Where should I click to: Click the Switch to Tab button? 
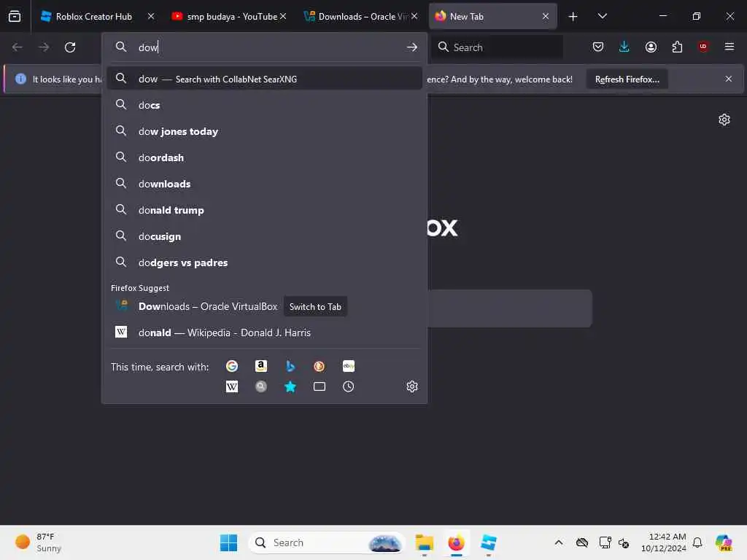tap(315, 307)
